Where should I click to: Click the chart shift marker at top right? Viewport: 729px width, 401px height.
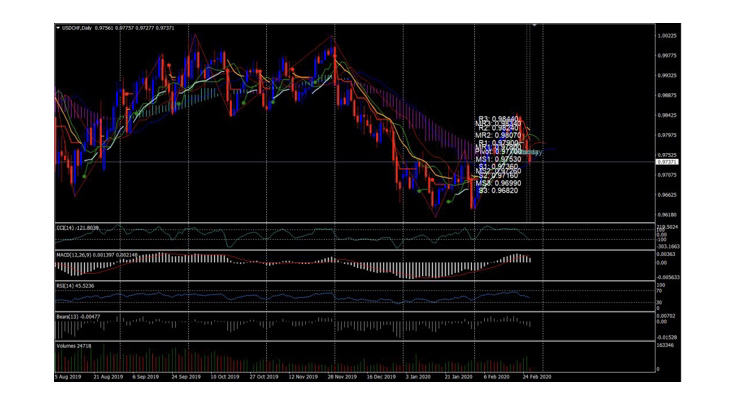coord(534,25)
